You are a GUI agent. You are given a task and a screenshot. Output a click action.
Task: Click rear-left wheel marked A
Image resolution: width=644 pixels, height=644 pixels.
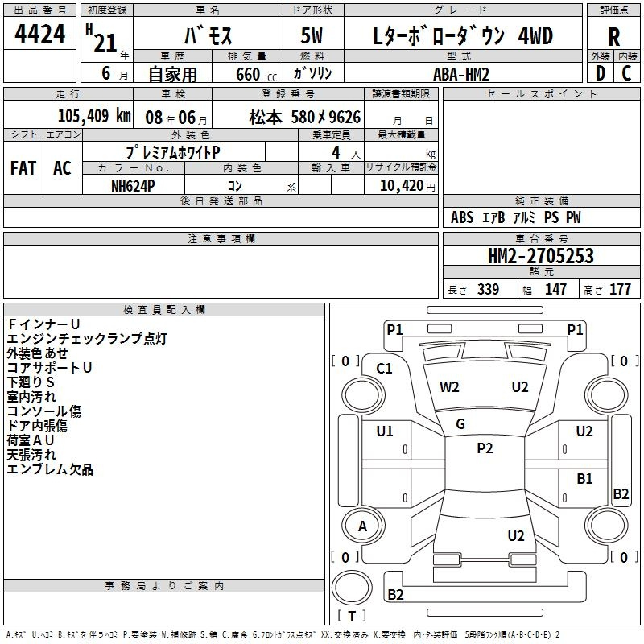click(363, 526)
